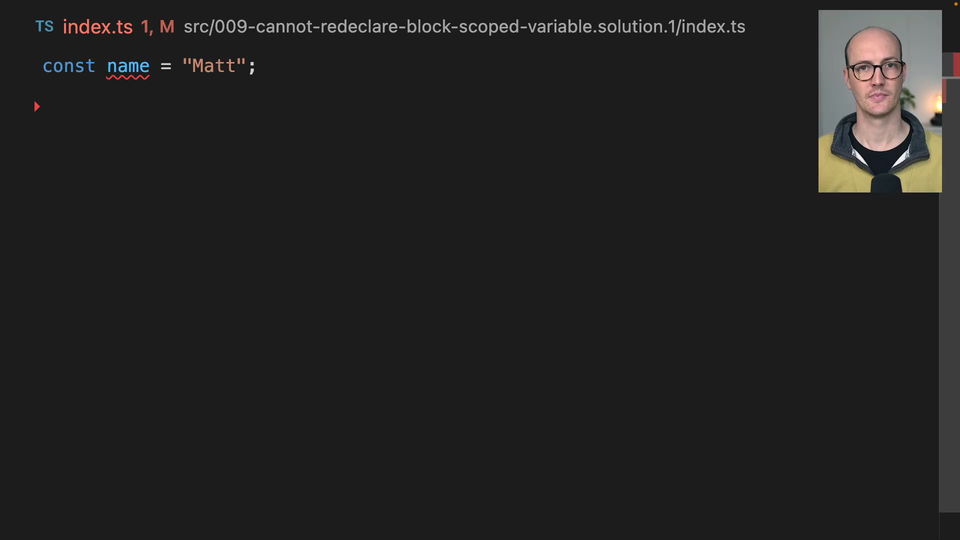Image resolution: width=960 pixels, height=540 pixels.
Task: Click the TS file type icon
Action: coord(44,27)
